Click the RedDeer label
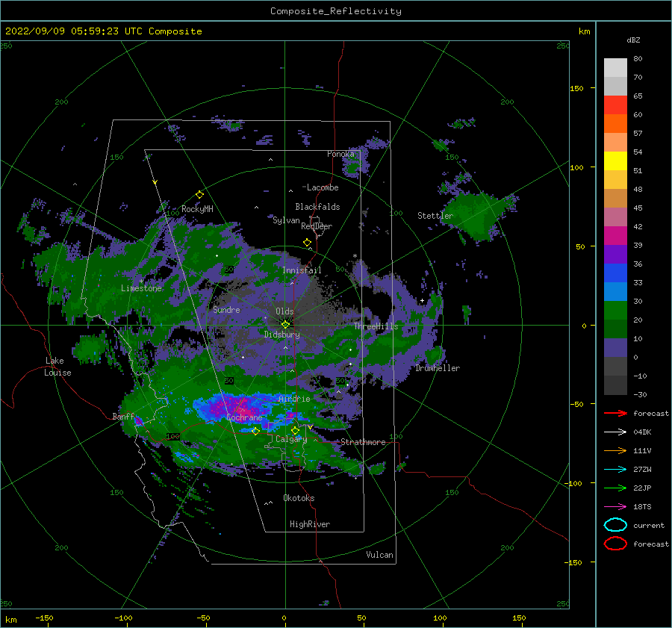Viewport: 672px width, 628px height. point(317,226)
